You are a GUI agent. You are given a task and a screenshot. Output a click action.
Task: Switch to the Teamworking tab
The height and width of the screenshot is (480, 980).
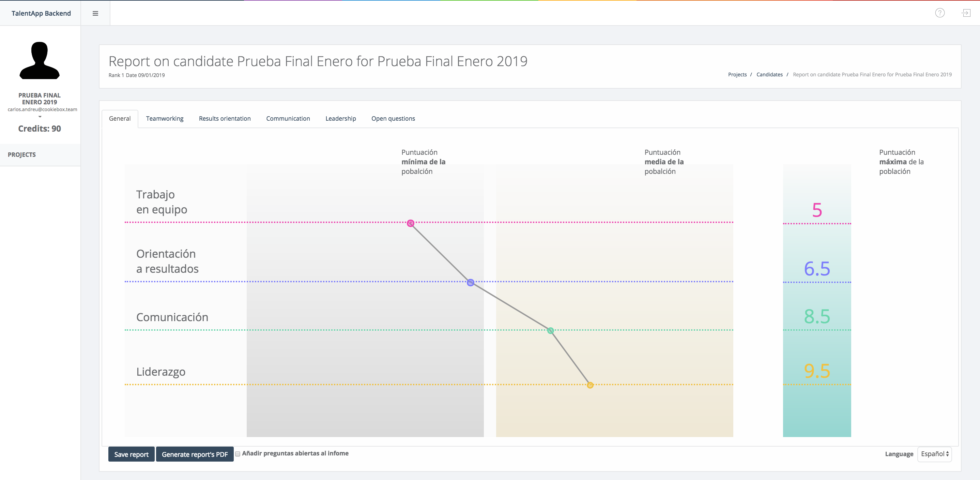(164, 118)
